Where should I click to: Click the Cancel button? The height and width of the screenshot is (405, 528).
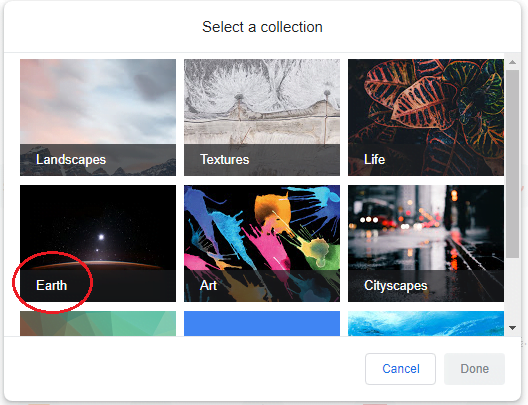(x=400, y=369)
